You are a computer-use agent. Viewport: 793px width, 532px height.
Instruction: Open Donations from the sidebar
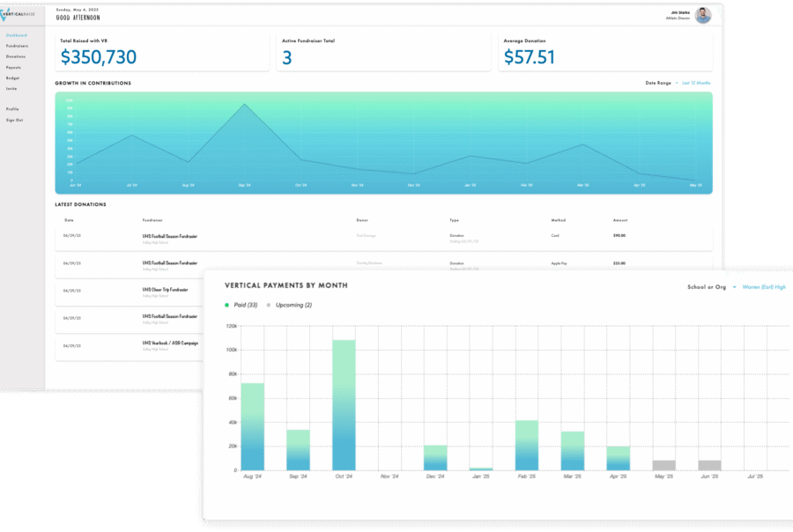point(16,56)
